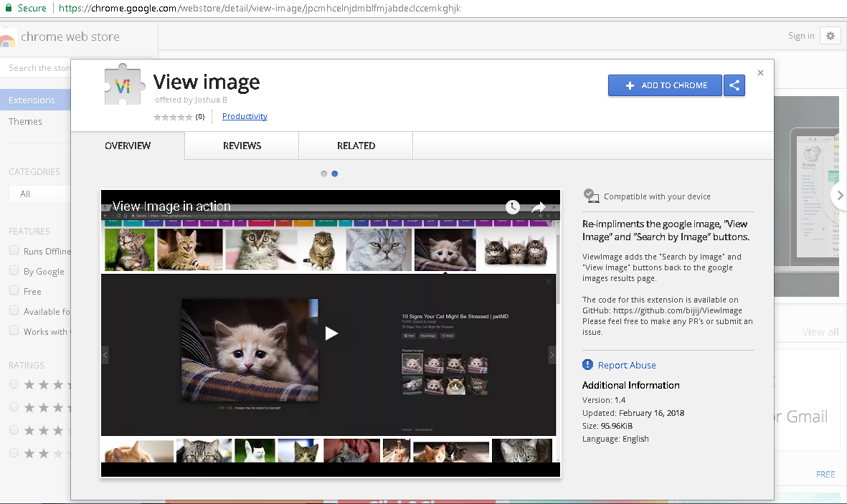847x504 pixels.
Task: Click the Compatible with your device icon
Action: 592,196
